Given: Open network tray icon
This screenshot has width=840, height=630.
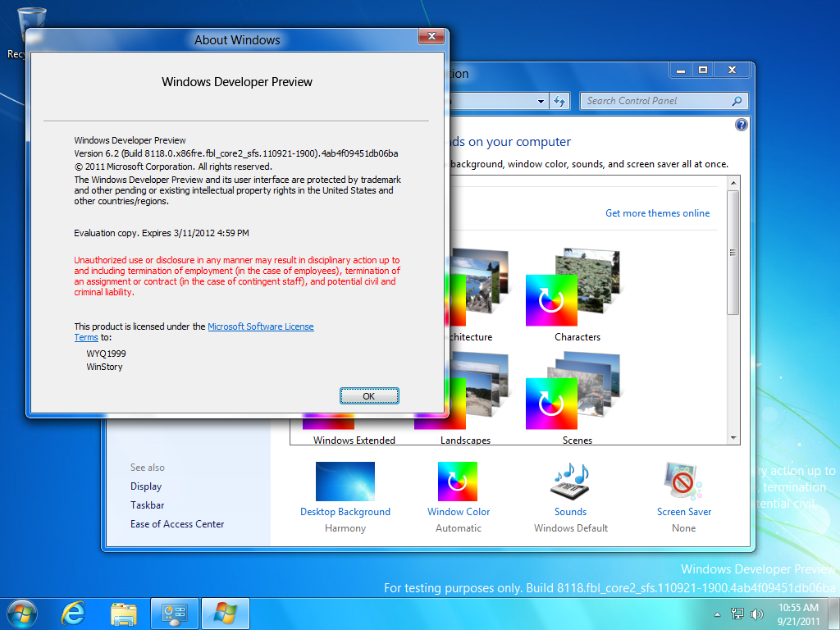Looking at the screenshot, I should [x=737, y=614].
